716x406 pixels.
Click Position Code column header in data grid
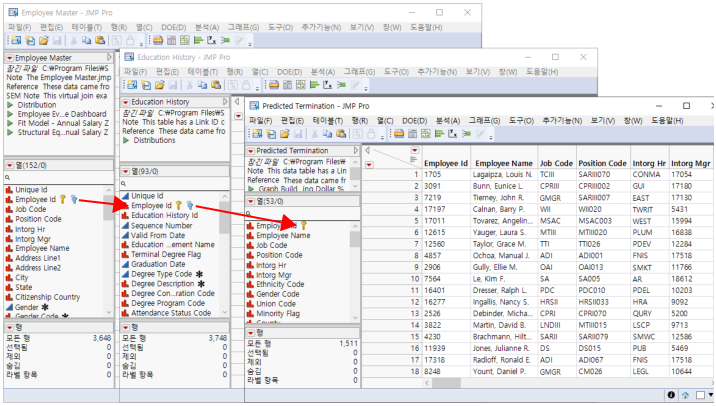coord(603,163)
